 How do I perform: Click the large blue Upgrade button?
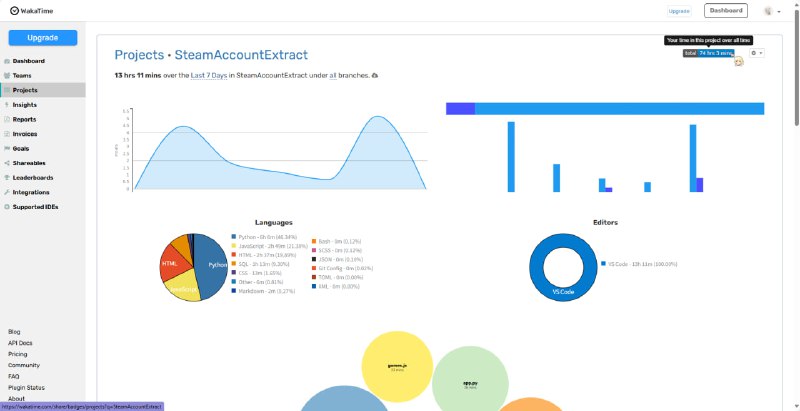point(43,38)
